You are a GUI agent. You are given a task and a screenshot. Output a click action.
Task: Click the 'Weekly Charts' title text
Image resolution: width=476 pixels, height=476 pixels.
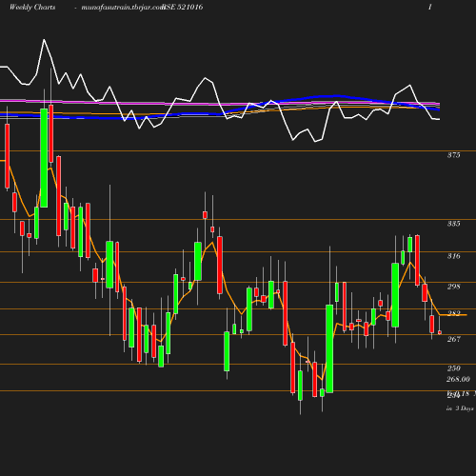point(32,8)
